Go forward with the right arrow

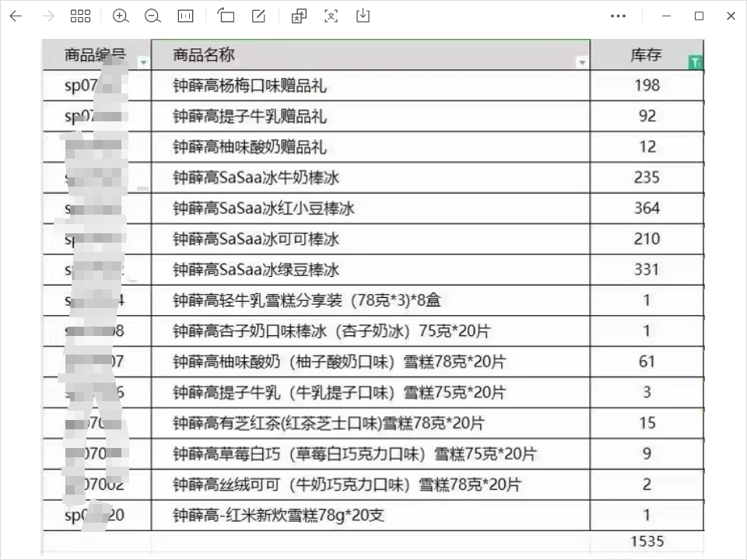tap(47, 16)
